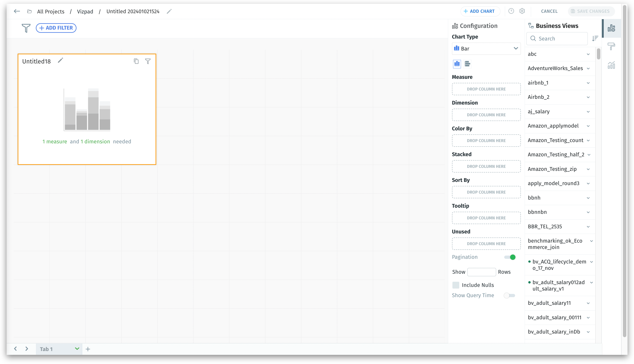Click the Show Rows input field
The image size is (634, 364).
pos(481,272)
